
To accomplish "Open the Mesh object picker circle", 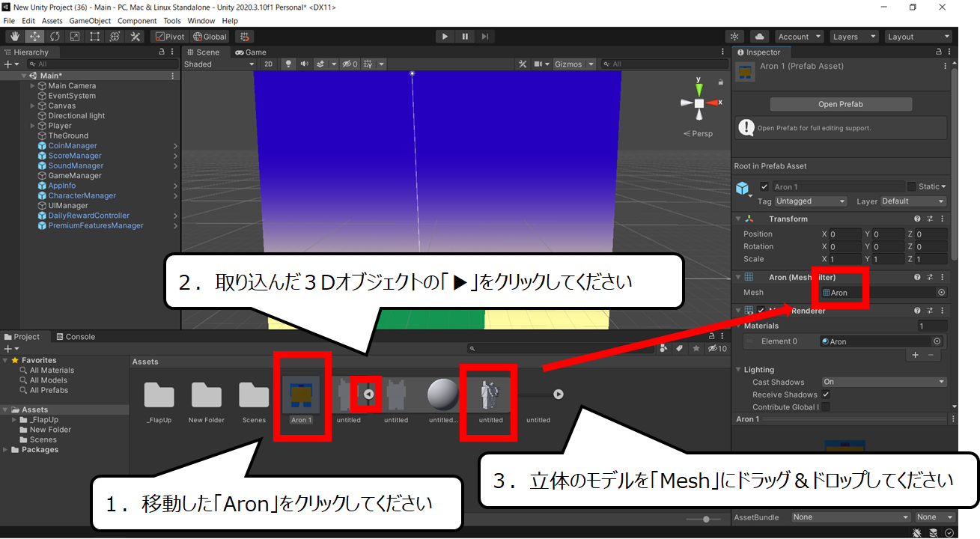I will 941,293.
